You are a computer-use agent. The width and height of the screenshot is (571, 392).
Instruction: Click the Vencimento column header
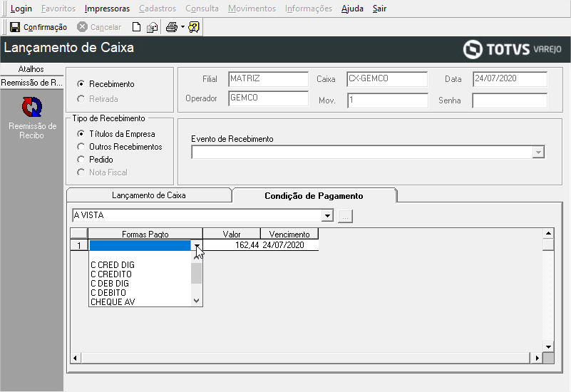[x=289, y=234]
